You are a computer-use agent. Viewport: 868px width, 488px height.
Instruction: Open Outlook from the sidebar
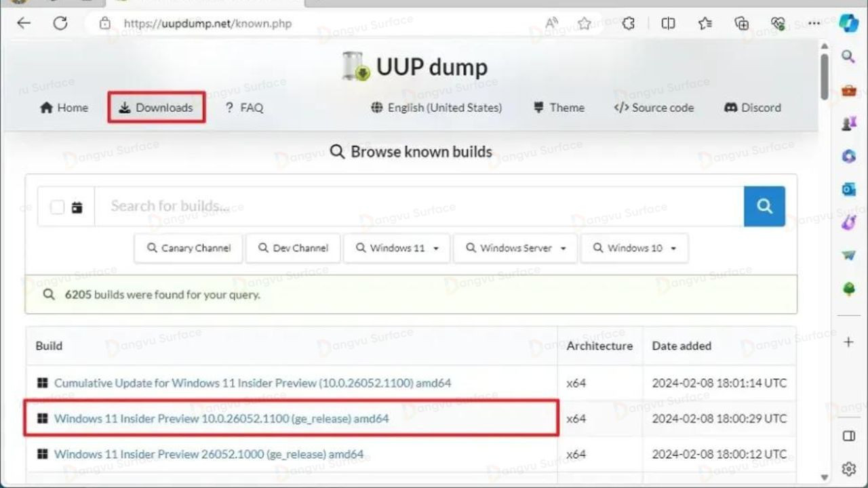[x=848, y=190]
